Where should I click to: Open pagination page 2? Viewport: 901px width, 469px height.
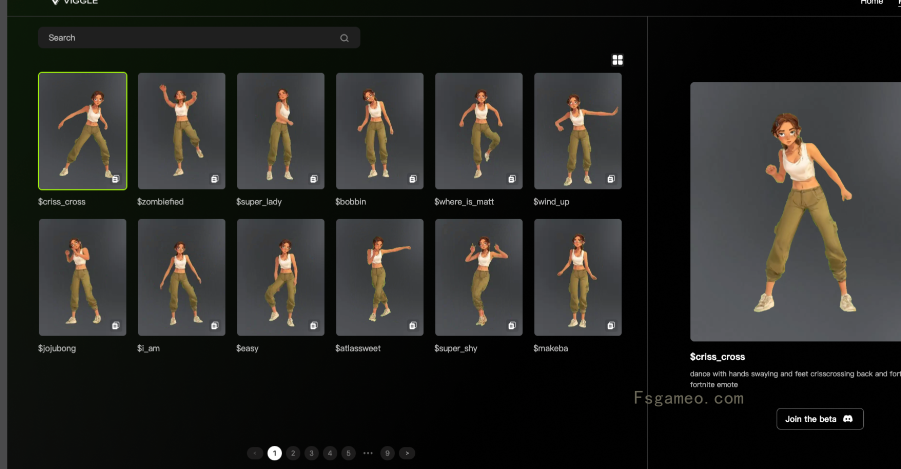pos(293,453)
